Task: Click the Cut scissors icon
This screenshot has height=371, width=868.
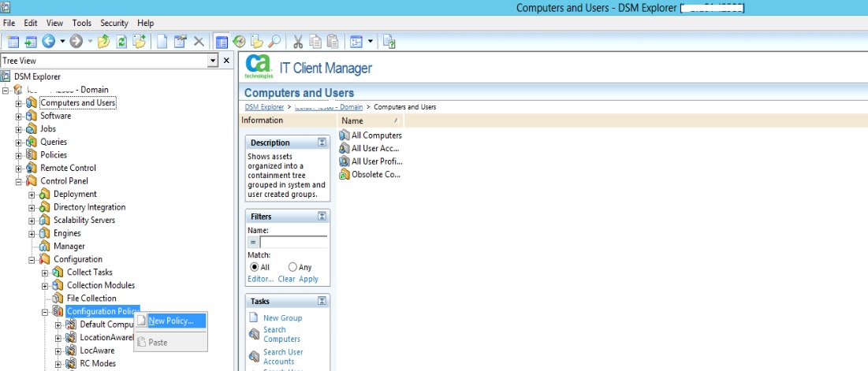Action: [x=298, y=42]
